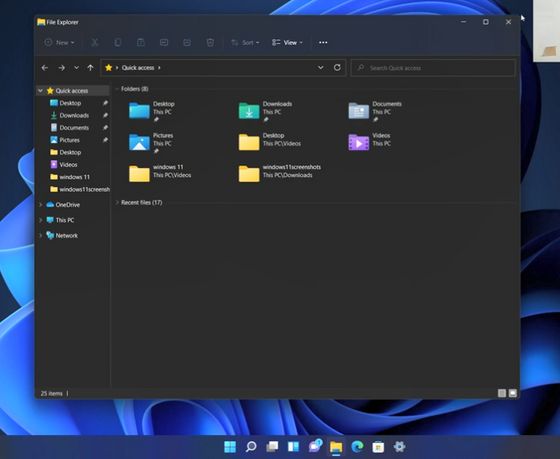Open Search from the taskbar
This screenshot has width=560, height=459.
tap(251, 446)
